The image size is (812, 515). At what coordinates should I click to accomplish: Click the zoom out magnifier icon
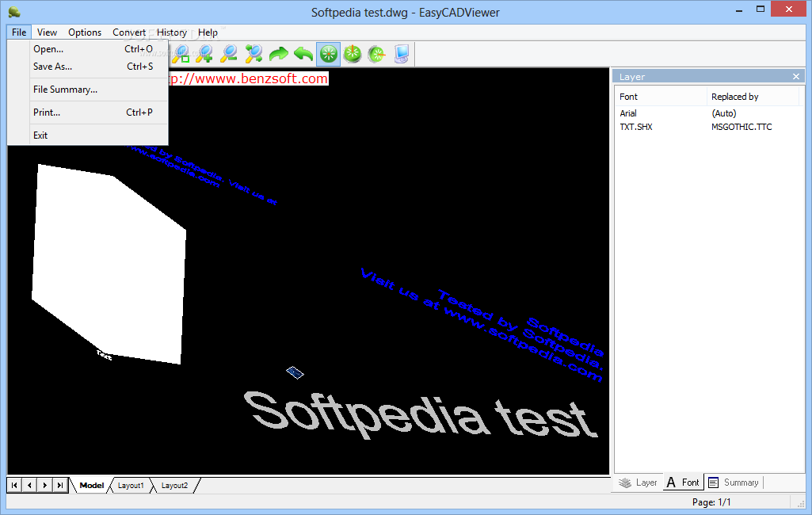coord(229,54)
